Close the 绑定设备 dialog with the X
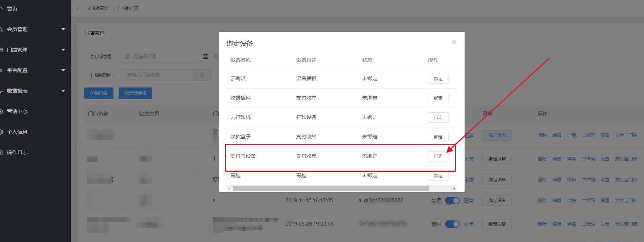644x242 pixels. (x=454, y=42)
